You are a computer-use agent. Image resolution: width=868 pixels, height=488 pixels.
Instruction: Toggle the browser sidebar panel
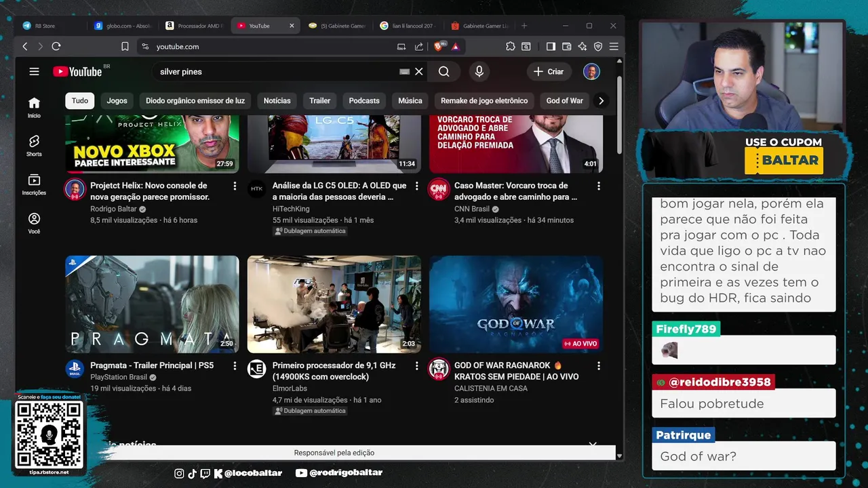coord(551,46)
